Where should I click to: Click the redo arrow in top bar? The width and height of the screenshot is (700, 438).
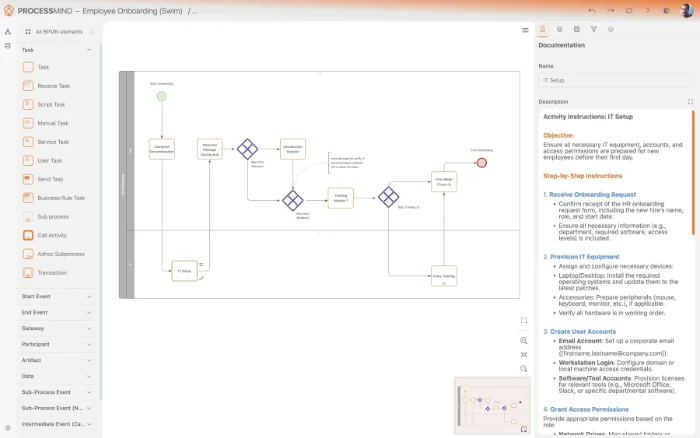(x=612, y=10)
